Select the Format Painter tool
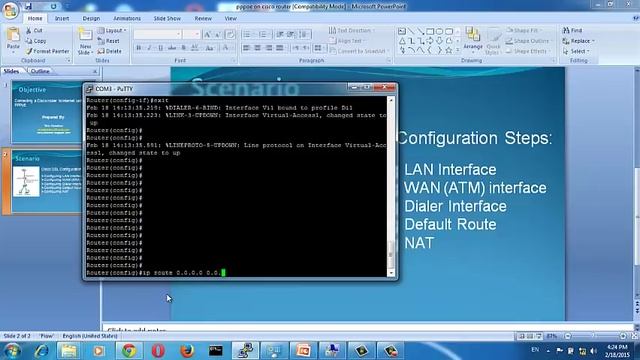This screenshot has height=360, width=640. coord(47,51)
